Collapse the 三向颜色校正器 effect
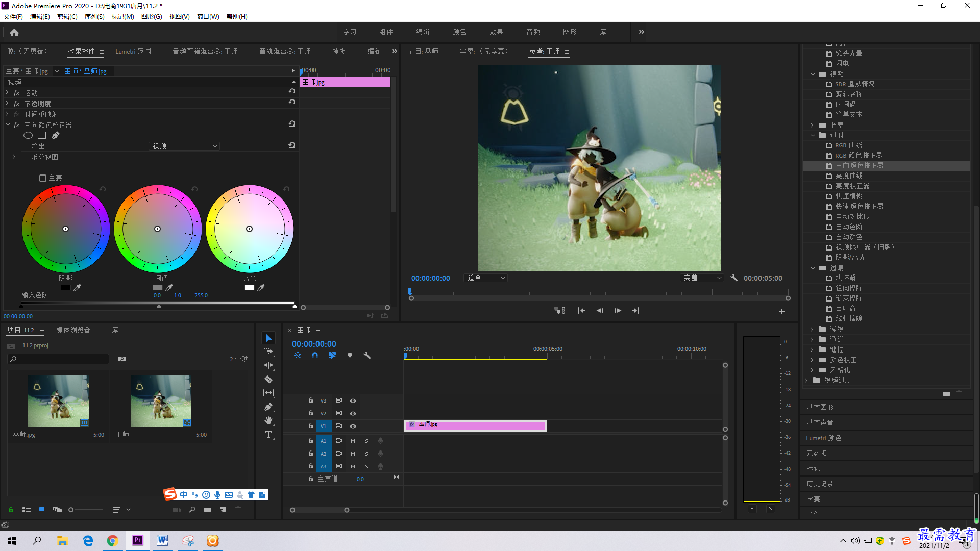Screen dimensions: 980x551 (8, 124)
